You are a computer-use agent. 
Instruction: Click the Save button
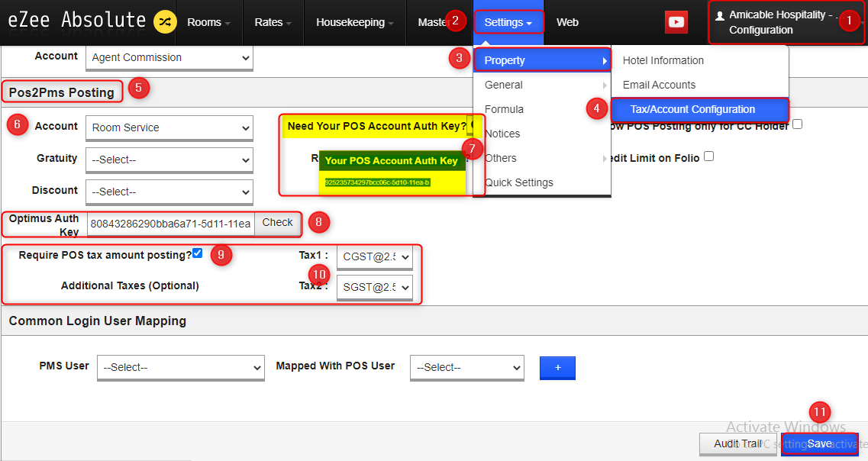(x=819, y=444)
